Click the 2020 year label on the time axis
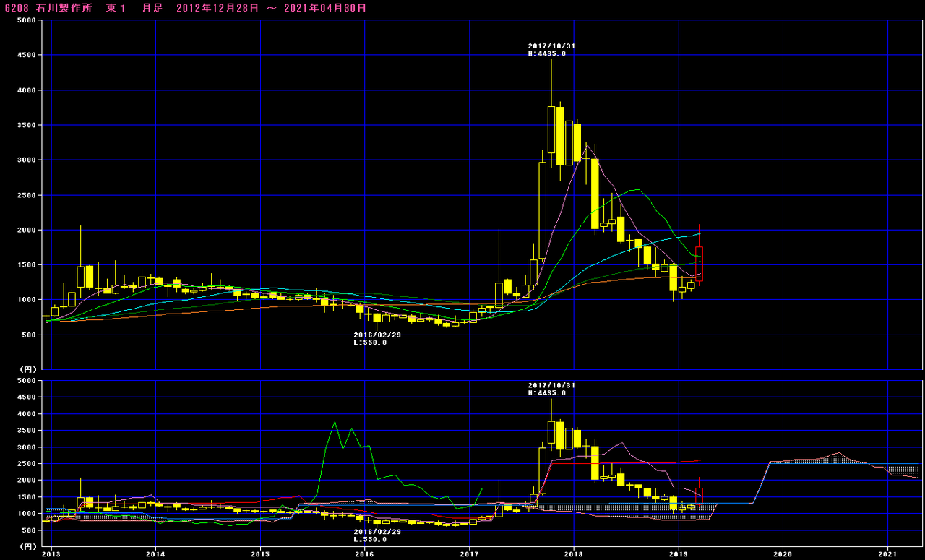This screenshot has width=925, height=560. coord(783,554)
